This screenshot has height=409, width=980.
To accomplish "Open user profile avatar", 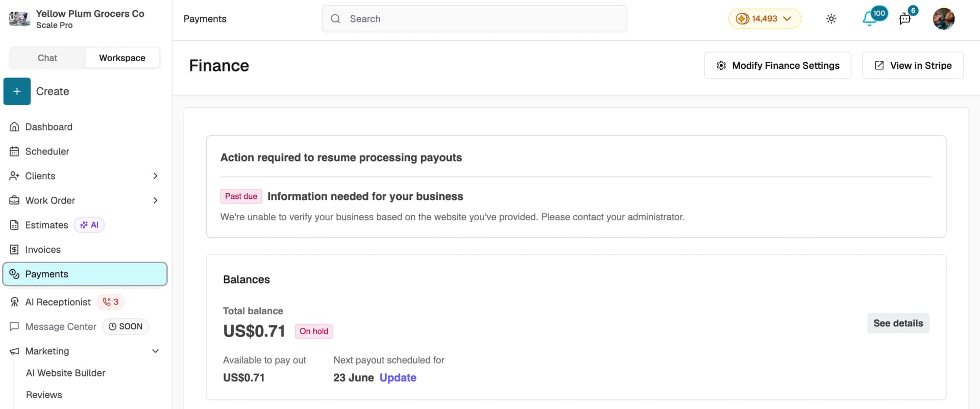I will click(x=943, y=19).
